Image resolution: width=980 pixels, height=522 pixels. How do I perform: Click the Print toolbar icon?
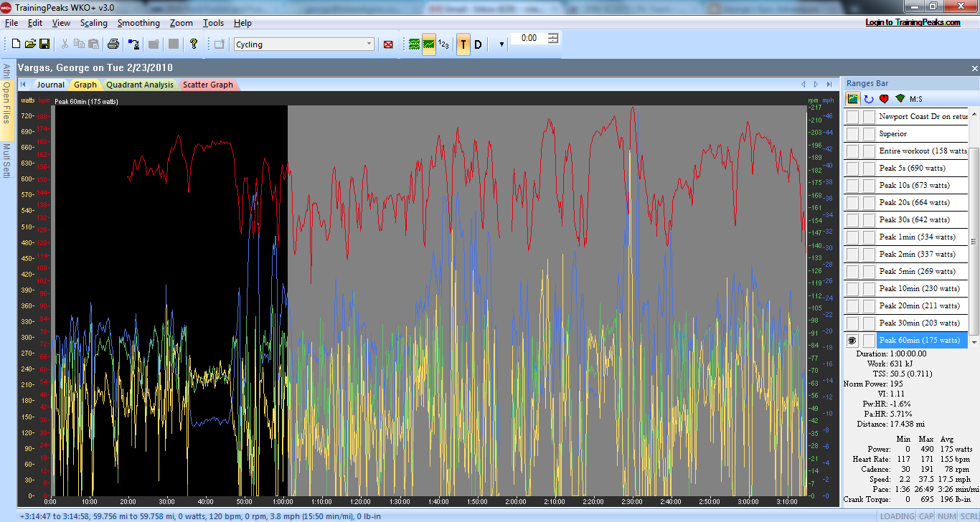(113, 44)
